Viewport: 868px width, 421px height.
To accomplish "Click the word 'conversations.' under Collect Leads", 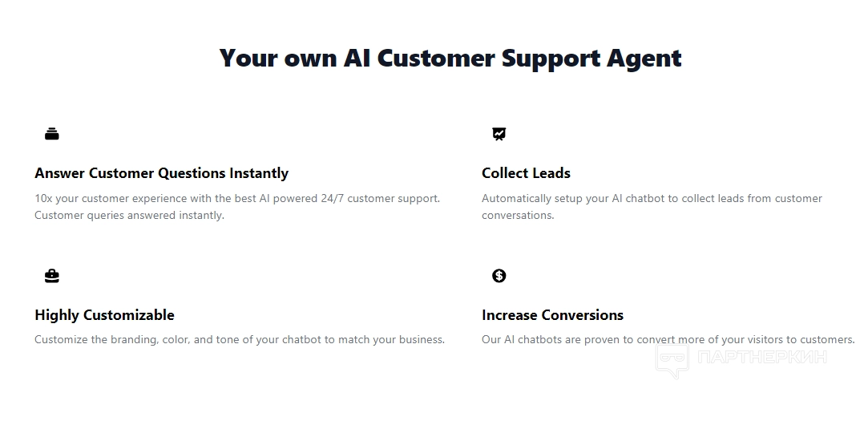I will point(518,215).
